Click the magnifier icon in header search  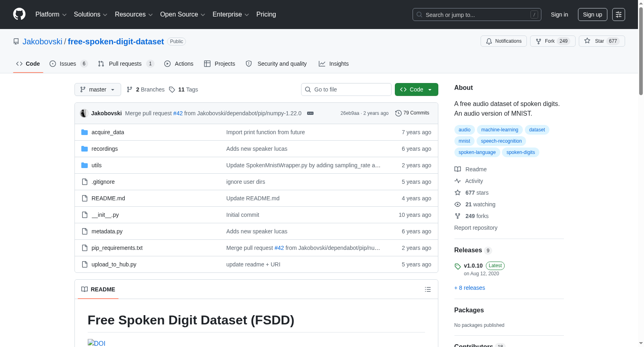coord(419,15)
